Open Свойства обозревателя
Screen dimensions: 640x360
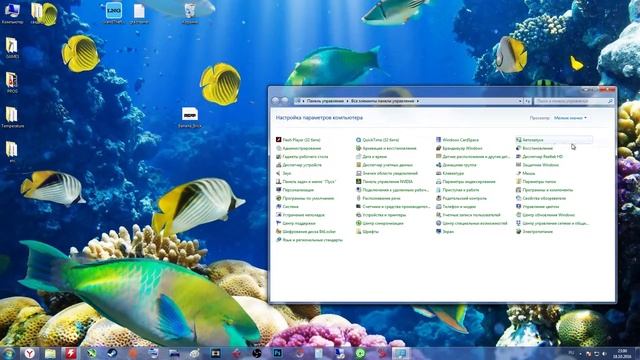tap(541, 198)
